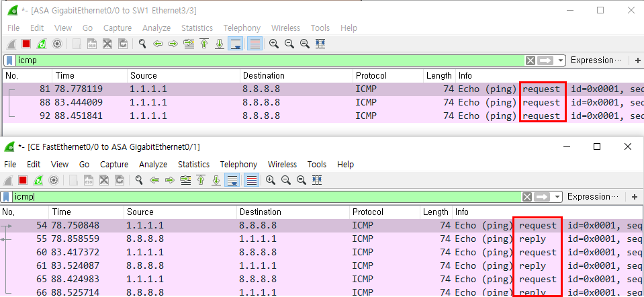The image size is (644, 297).
Task: Open Statistics menu in ASA-to-SW1 window
Action: [x=197, y=28]
